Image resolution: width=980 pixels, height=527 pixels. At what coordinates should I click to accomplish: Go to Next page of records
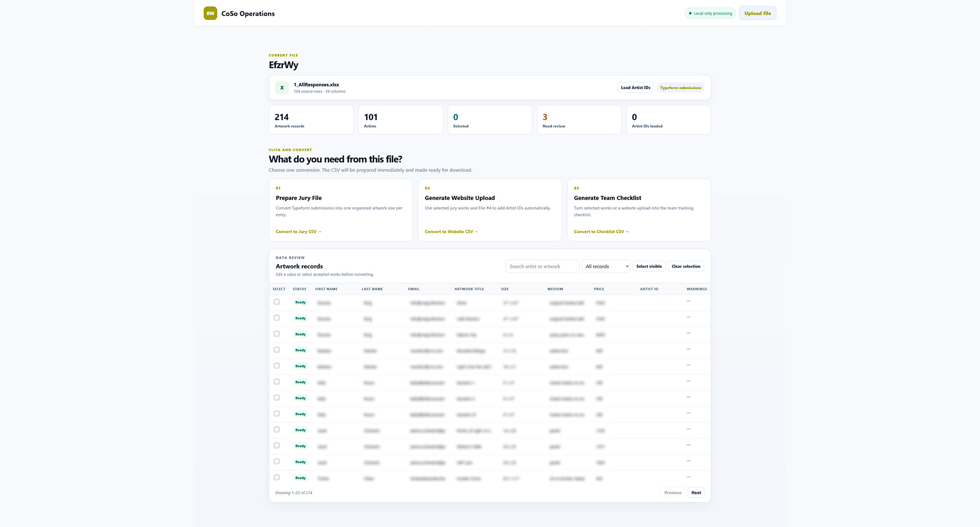click(696, 493)
